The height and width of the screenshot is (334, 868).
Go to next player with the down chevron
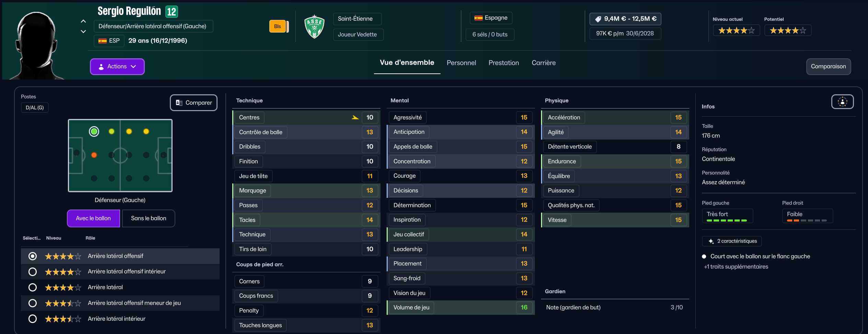tap(83, 32)
